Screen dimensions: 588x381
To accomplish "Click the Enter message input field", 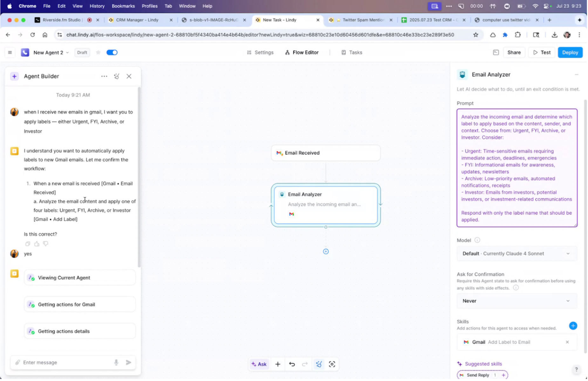I will pos(66,363).
